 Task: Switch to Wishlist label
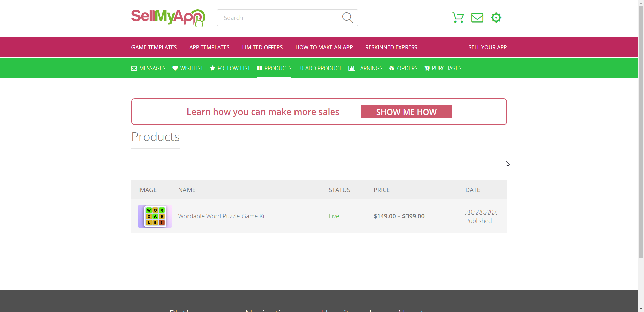[x=192, y=68]
